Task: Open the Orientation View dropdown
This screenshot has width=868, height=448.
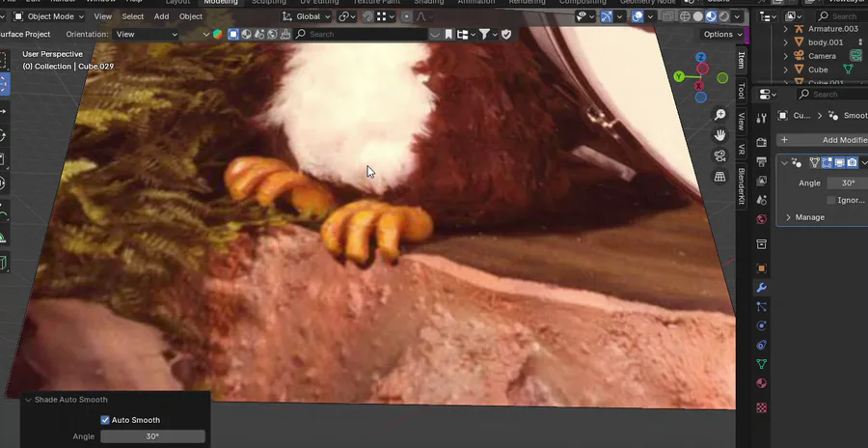Action: (x=147, y=35)
